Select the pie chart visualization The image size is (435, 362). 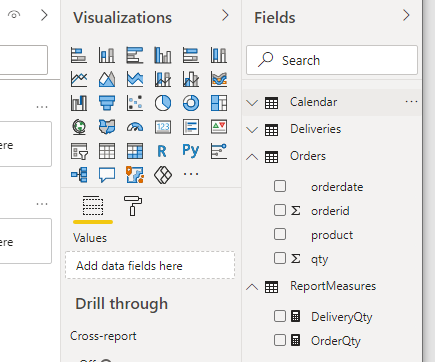click(x=163, y=103)
